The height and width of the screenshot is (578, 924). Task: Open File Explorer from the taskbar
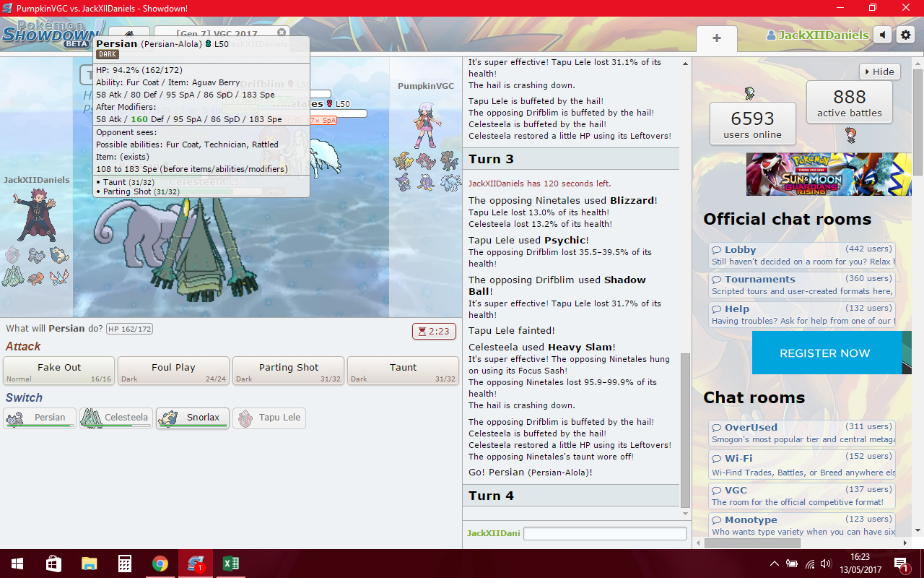[89, 564]
